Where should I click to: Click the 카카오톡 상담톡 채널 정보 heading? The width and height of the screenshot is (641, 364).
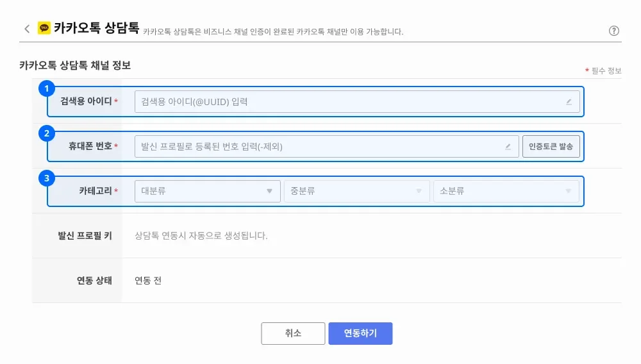pyautogui.click(x=75, y=65)
